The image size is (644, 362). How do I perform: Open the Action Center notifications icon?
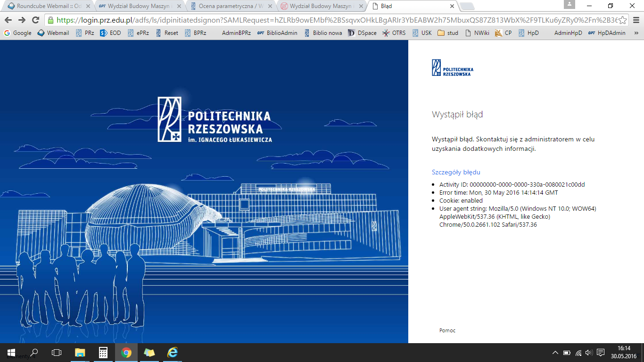[601, 353]
